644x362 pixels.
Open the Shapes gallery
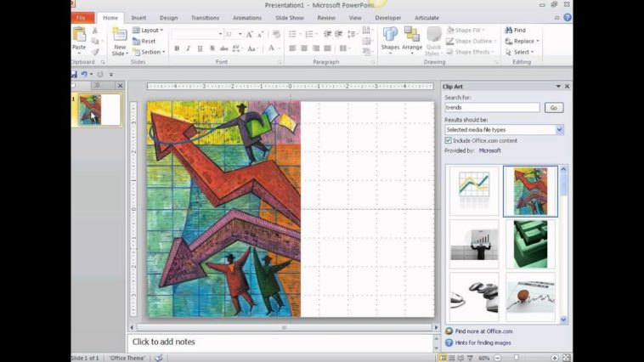(x=390, y=39)
